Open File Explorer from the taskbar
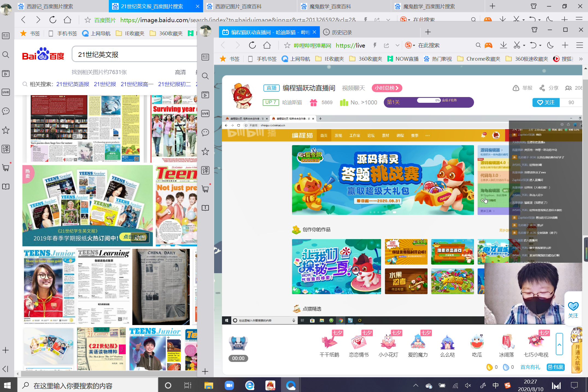This screenshot has width=588, height=392. coord(209,385)
